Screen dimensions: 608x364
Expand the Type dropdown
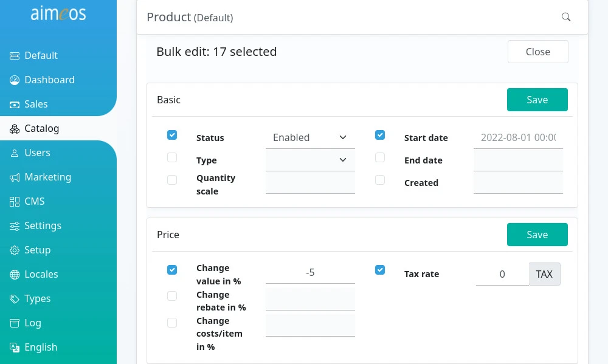pos(310,160)
